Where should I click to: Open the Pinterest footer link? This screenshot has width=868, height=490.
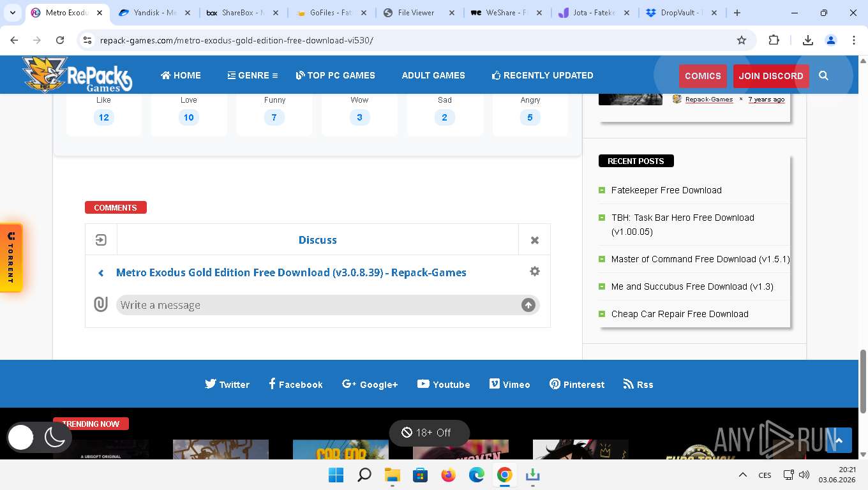pos(577,384)
